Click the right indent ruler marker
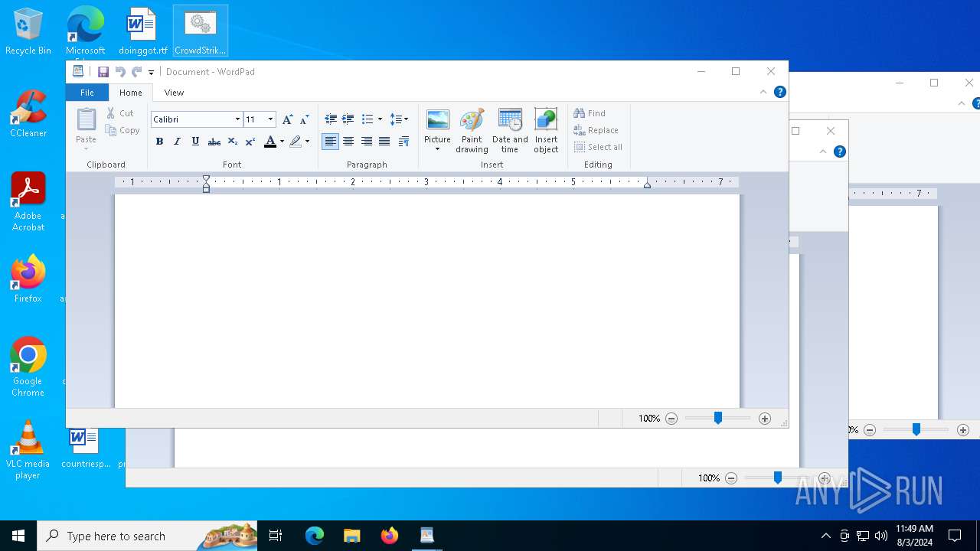980x551 pixels. point(648,184)
